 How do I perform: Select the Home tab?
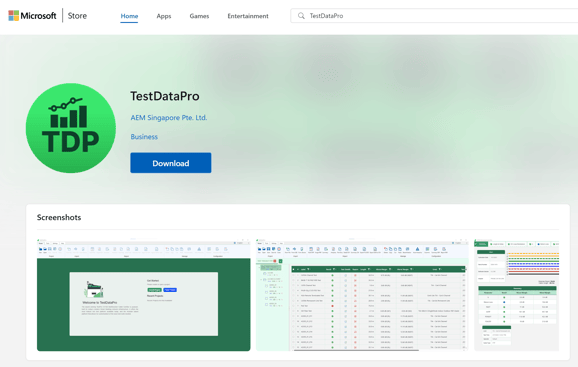(129, 16)
